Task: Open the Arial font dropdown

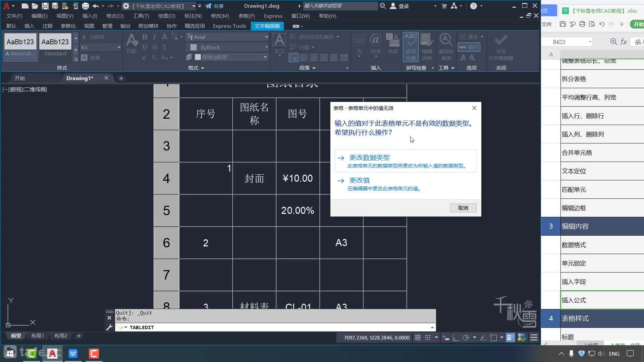Action: click(x=266, y=37)
